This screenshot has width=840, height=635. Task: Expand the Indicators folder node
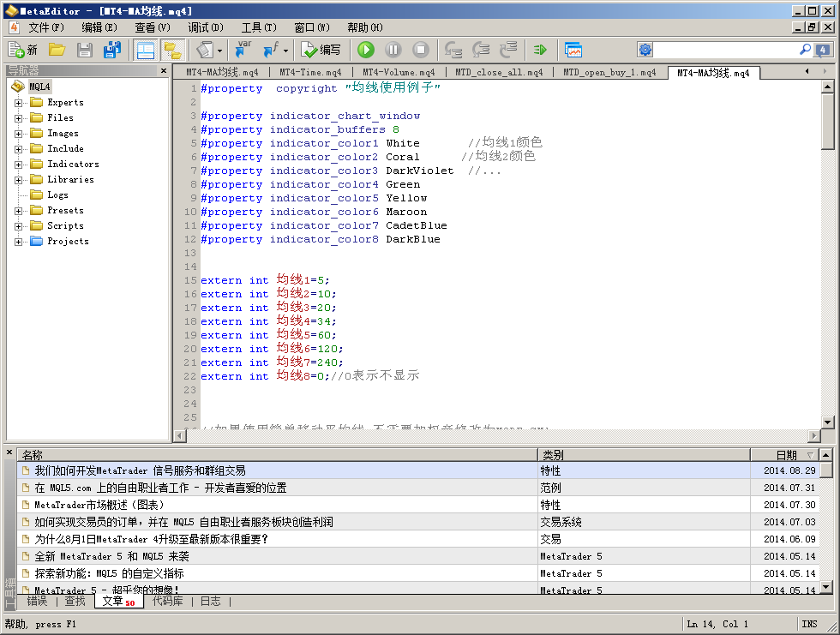click(18, 165)
